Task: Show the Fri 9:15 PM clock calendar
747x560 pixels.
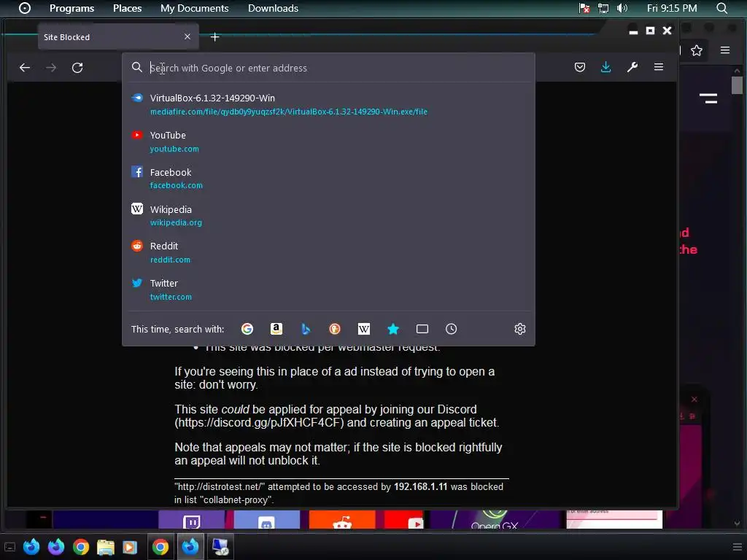Action: tap(672, 8)
